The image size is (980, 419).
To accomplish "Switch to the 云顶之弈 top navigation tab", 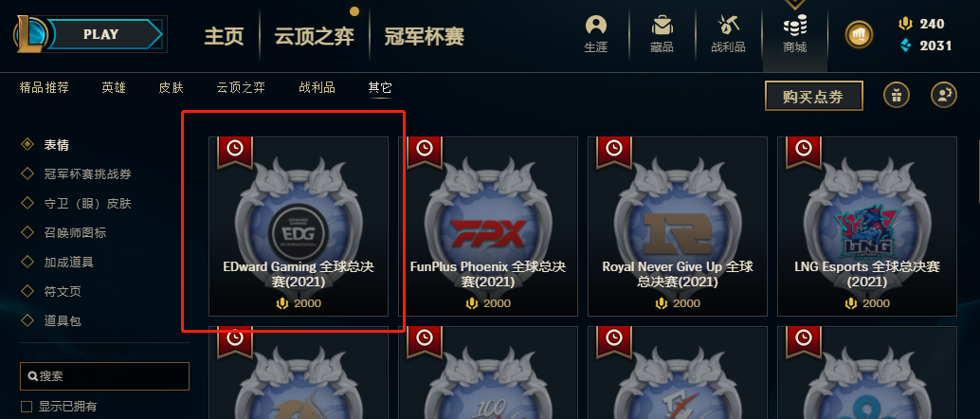I will [315, 36].
